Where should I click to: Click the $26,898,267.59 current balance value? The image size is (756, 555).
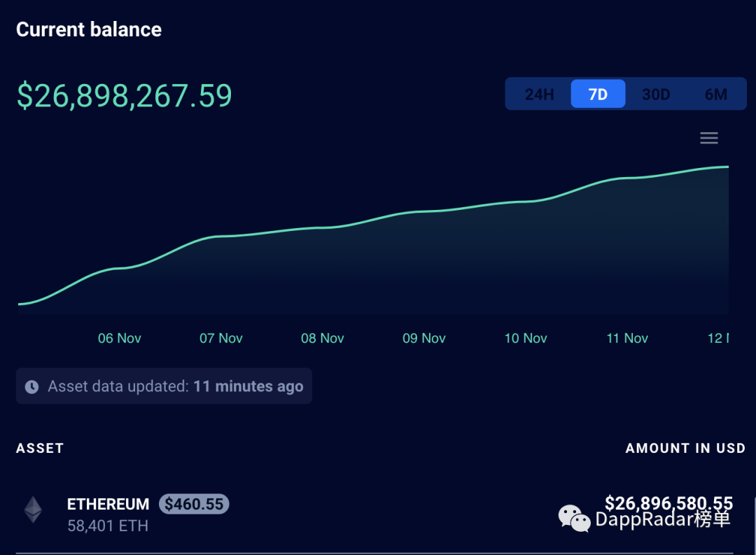(x=125, y=96)
